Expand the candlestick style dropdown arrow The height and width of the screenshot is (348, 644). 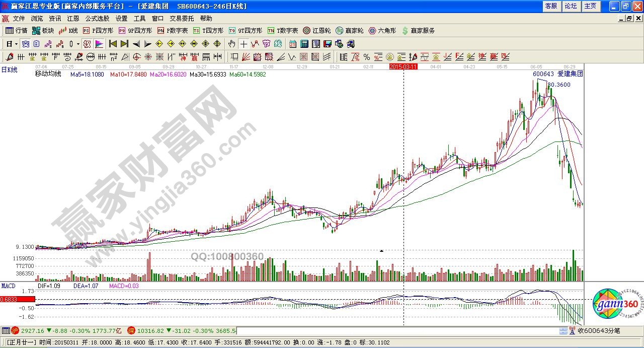(78, 44)
